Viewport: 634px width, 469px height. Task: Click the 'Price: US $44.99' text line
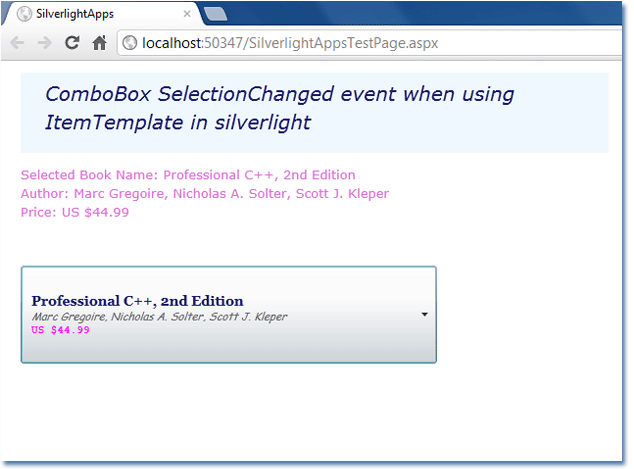coord(75,212)
